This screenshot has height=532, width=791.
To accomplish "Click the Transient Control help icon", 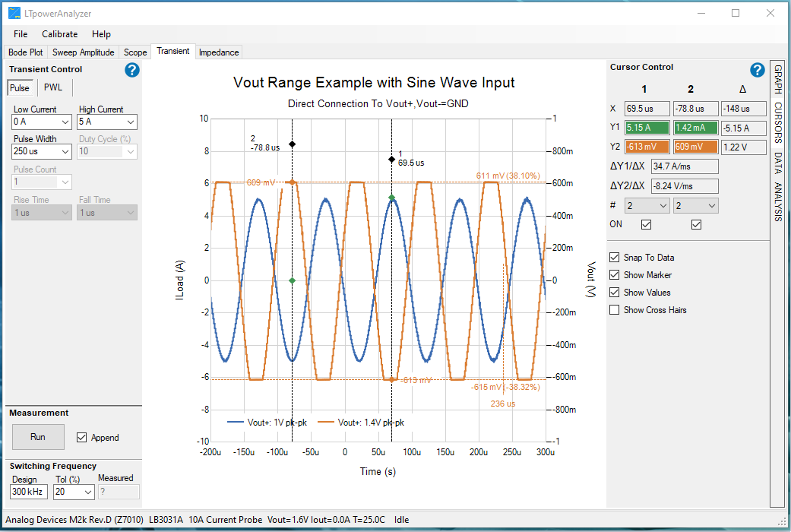I will pyautogui.click(x=132, y=70).
